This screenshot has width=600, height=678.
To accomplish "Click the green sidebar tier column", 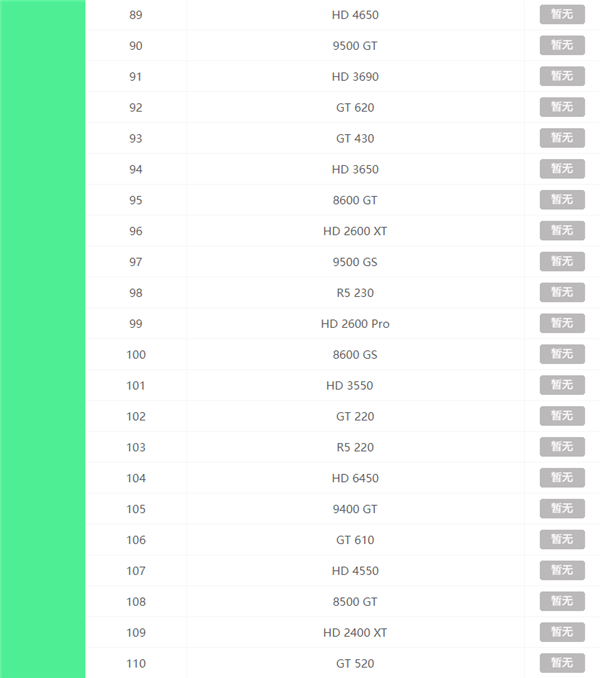I will 43,339.
